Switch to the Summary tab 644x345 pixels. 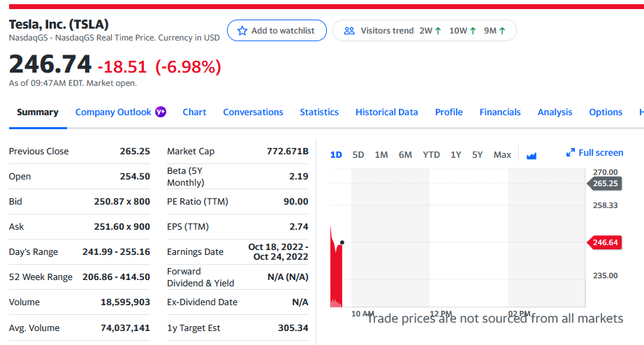pyautogui.click(x=38, y=112)
